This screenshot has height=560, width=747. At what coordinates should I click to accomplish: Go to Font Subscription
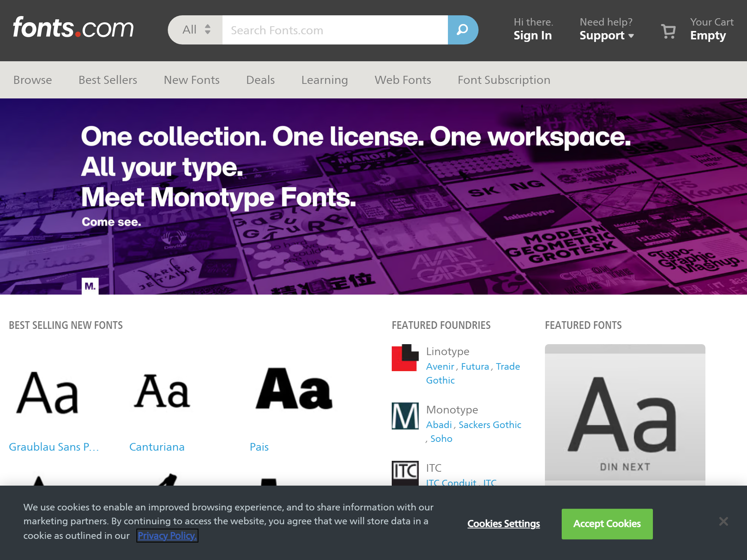point(504,80)
